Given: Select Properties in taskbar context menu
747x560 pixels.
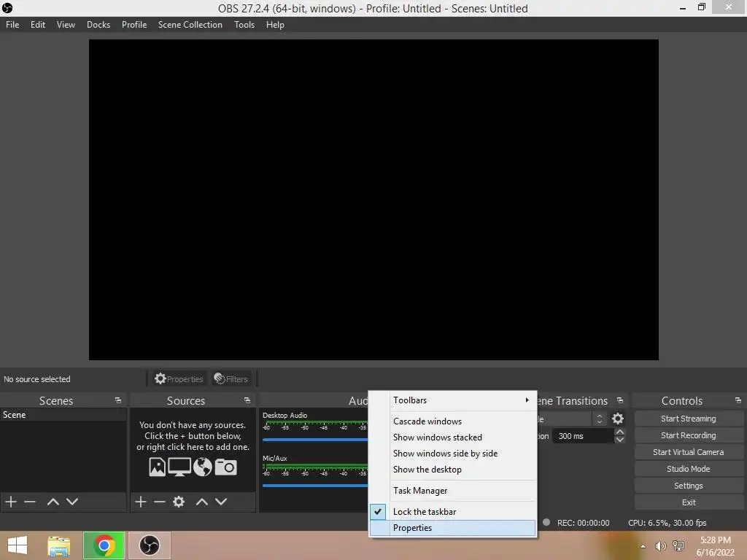Looking at the screenshot, I should 452,528.
